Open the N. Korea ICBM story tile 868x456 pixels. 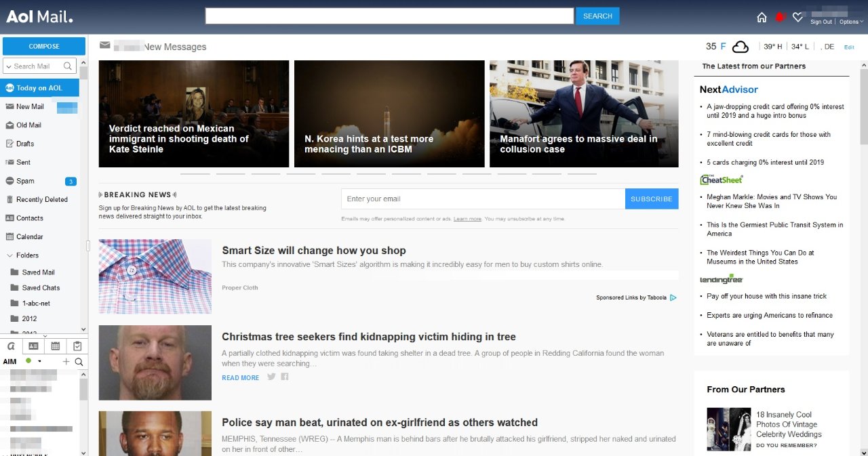[389, 114]
